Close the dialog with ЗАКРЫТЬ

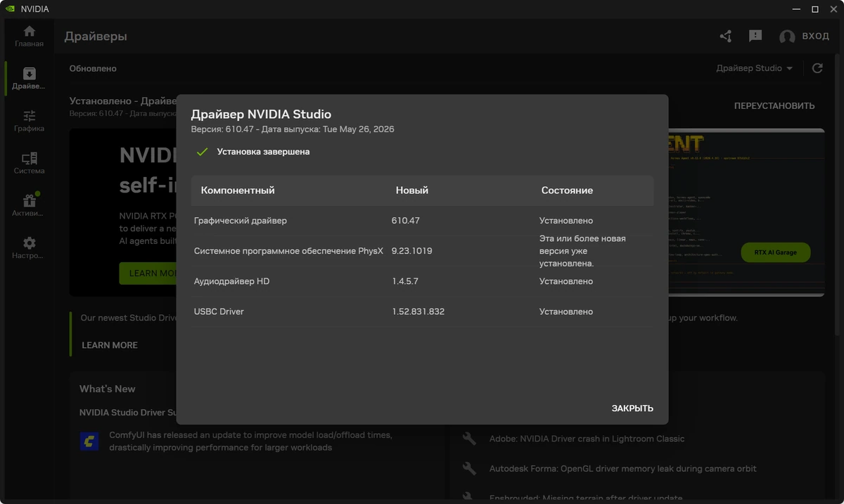632,408
